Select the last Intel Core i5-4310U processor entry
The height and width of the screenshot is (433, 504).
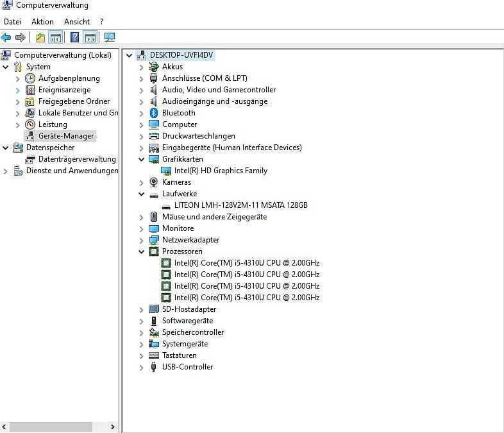[x=247, y=298]
